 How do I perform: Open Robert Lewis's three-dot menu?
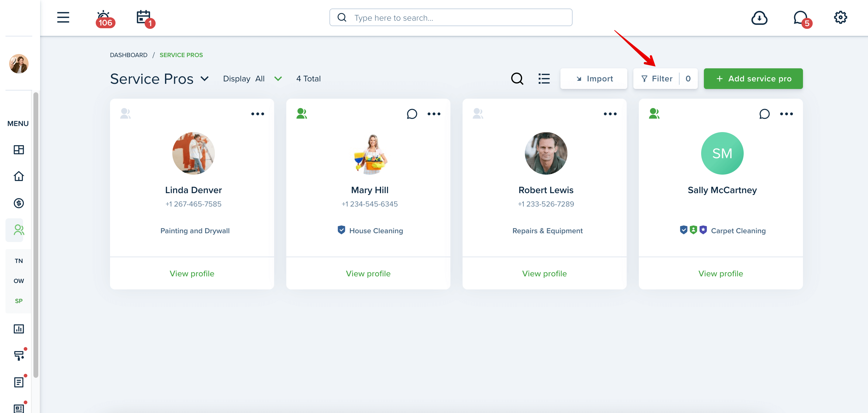610,114
